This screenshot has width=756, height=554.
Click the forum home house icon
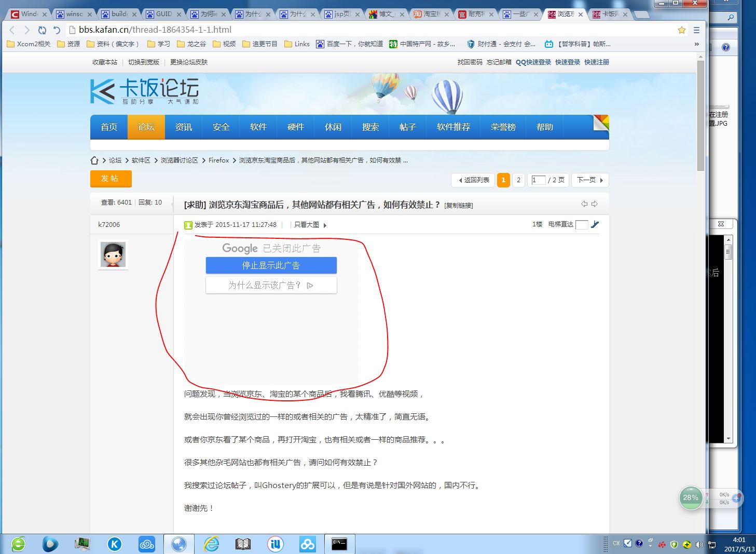tap(94, 160)
